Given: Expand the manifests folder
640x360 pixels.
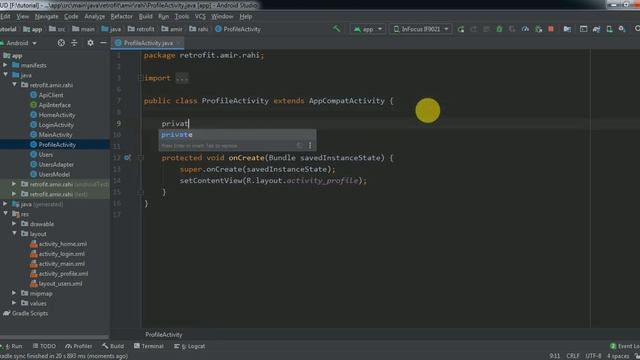Looking at the screenshot, I should coord(5,65).
